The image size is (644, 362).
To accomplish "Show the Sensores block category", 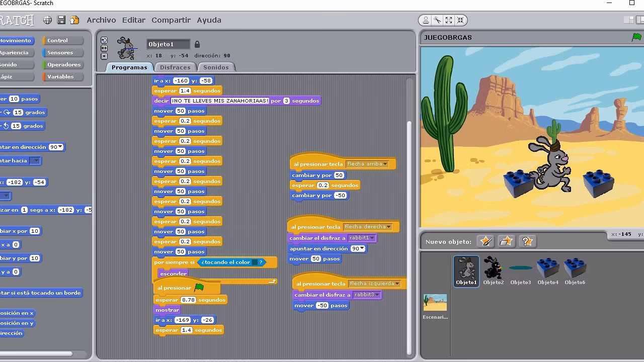I will pos(63,52).
